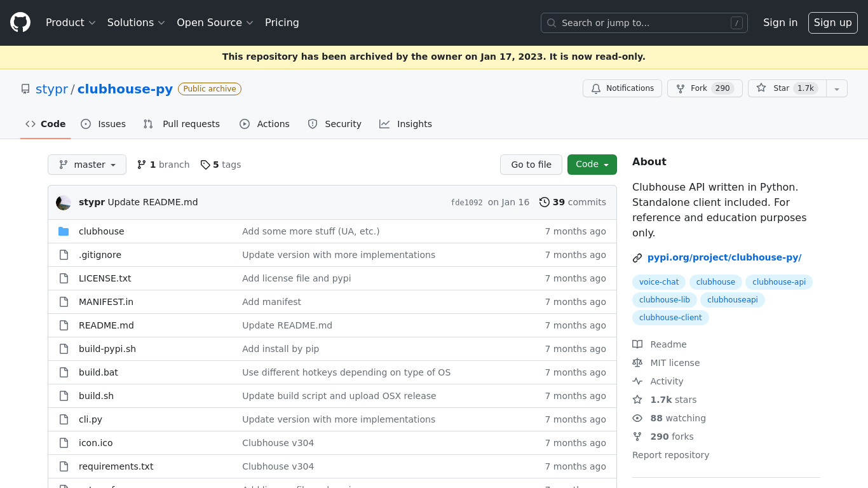The width and height of the screenshot is (868, 488).
Task: Click the star icon in Star button
Action: click(x=761, y=88)
